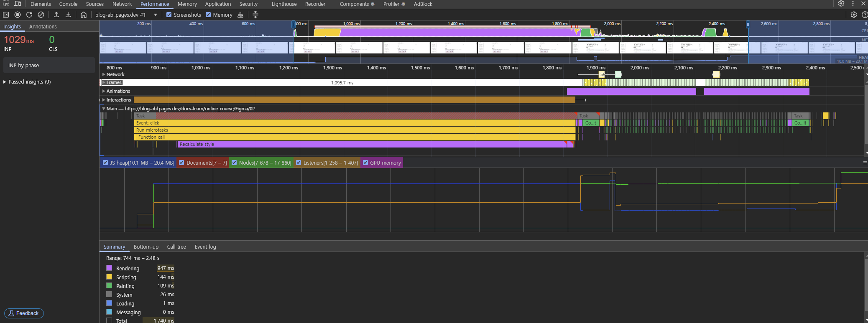Open the Security tab
This screenshot has width=868, height=323.
[x=248, y=4]
